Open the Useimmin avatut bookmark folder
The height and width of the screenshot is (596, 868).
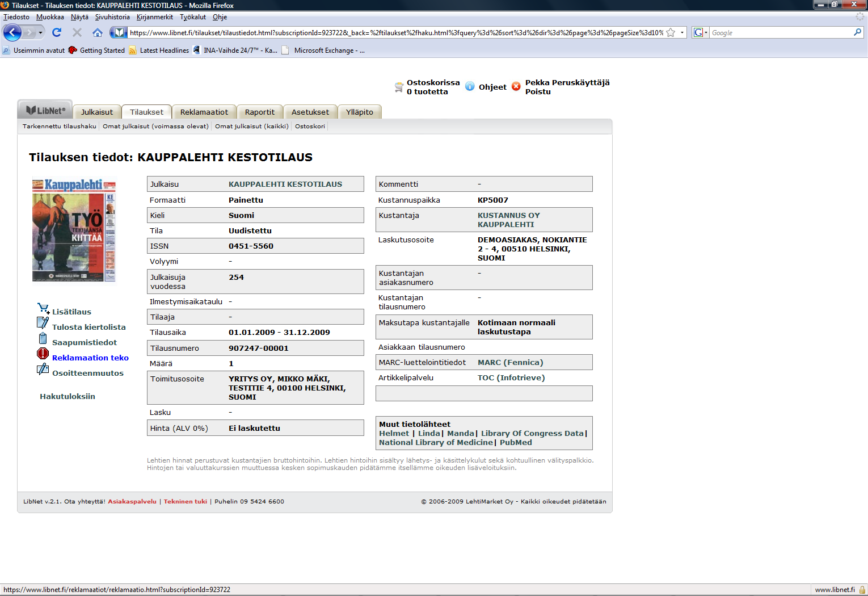(x=33, y=50)
